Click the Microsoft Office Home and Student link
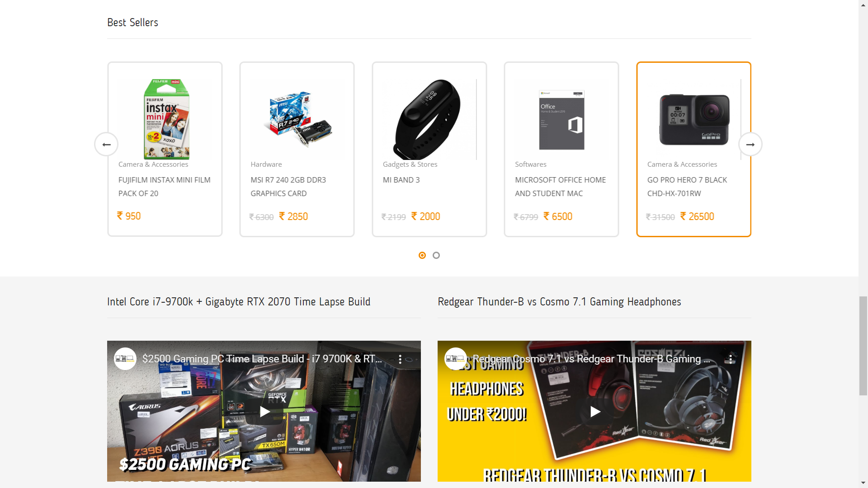The height and width of the screenshot is (488, 868). click(560, 187)
